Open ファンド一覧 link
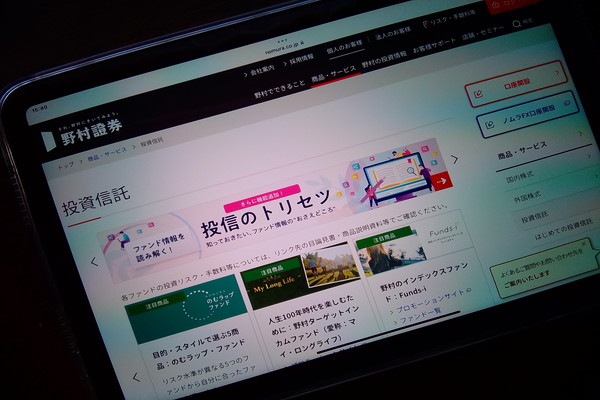Image resolution: width=600 pixels, height=400 pixels. pyautogui.click(x=420, y=316)
